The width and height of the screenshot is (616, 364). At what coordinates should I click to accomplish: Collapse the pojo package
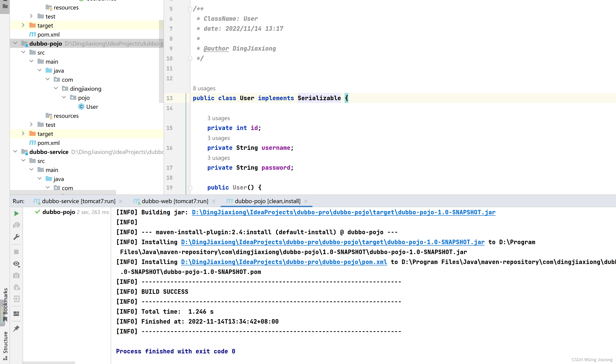pyautogui.click(x=64, y=97)
